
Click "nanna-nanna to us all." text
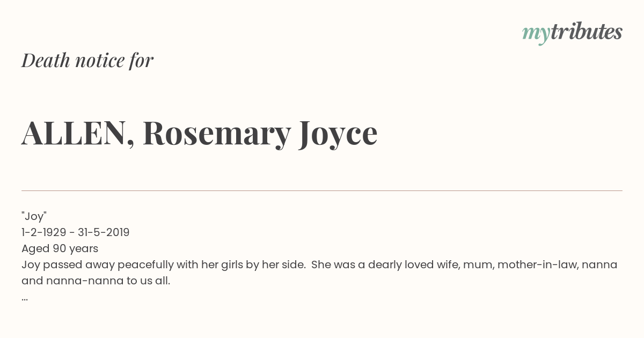pyautogui.click(x=108, y=281)
